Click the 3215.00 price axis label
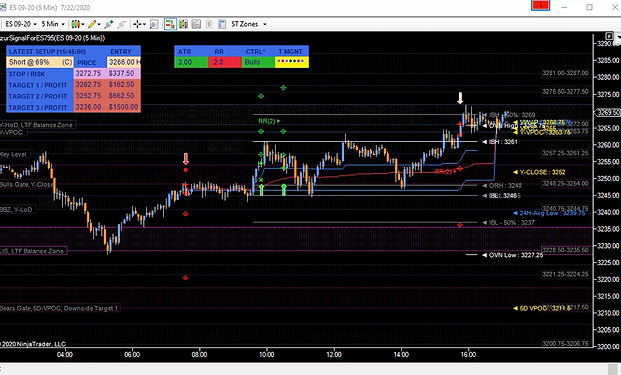Image resolution: width=621 pixels, height=375 pixels. (608, 296)
